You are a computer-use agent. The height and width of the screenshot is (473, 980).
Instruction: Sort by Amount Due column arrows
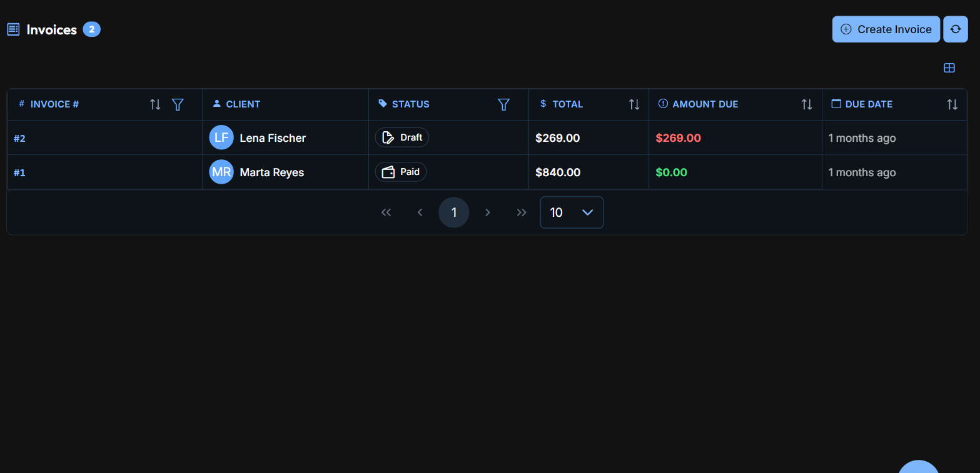807,104
